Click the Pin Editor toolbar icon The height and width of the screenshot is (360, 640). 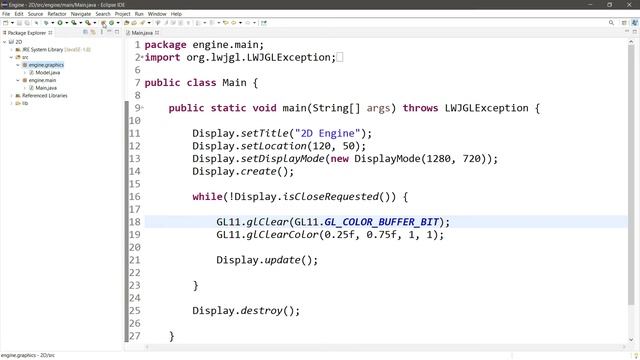point(264,23)
